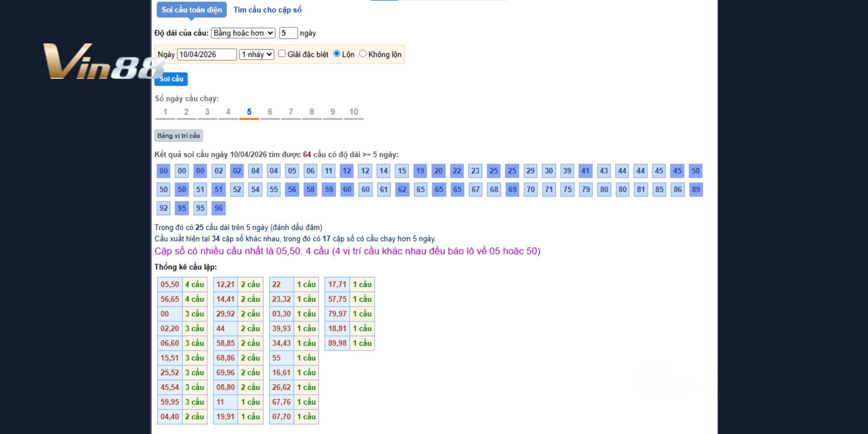Click number tile 92
The height and width of the screenshot is (434, 868).
coord(163,208)
